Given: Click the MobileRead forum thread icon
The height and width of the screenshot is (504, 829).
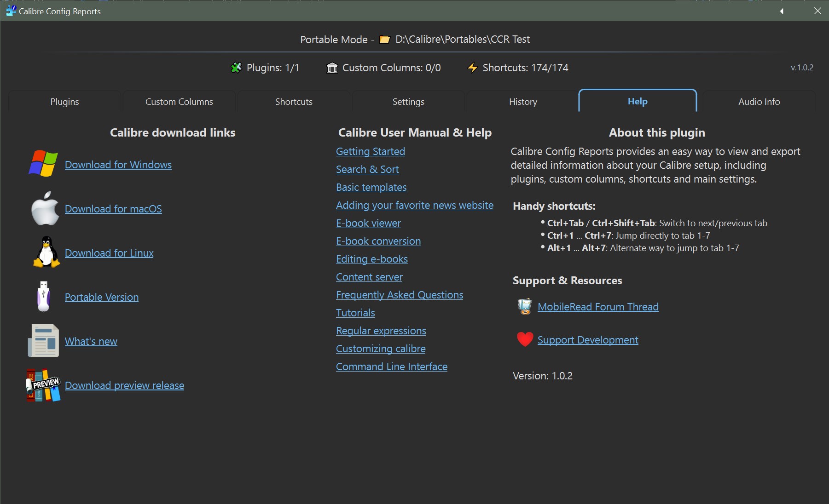Looking at the screenshot, I should [x=525, y=306].
